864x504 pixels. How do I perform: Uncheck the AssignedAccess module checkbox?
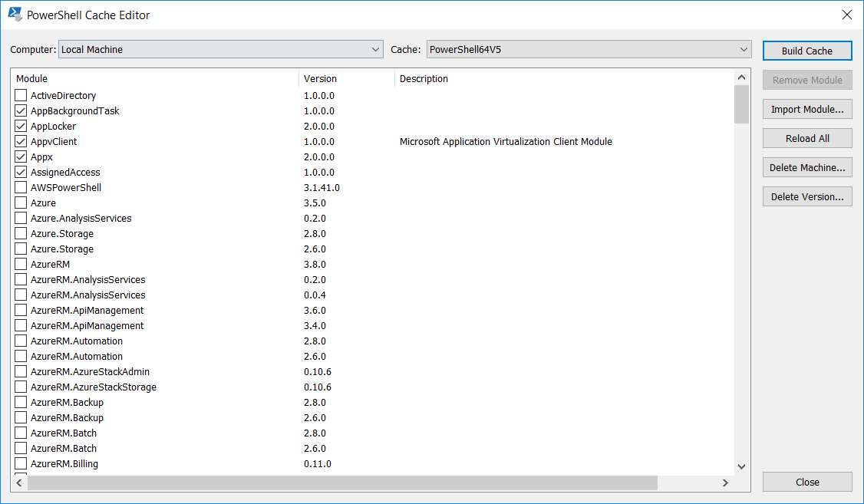21,173
